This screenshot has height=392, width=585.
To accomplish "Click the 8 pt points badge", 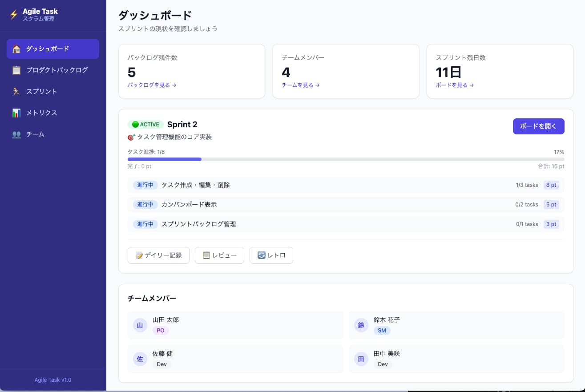I will point(551,185).
